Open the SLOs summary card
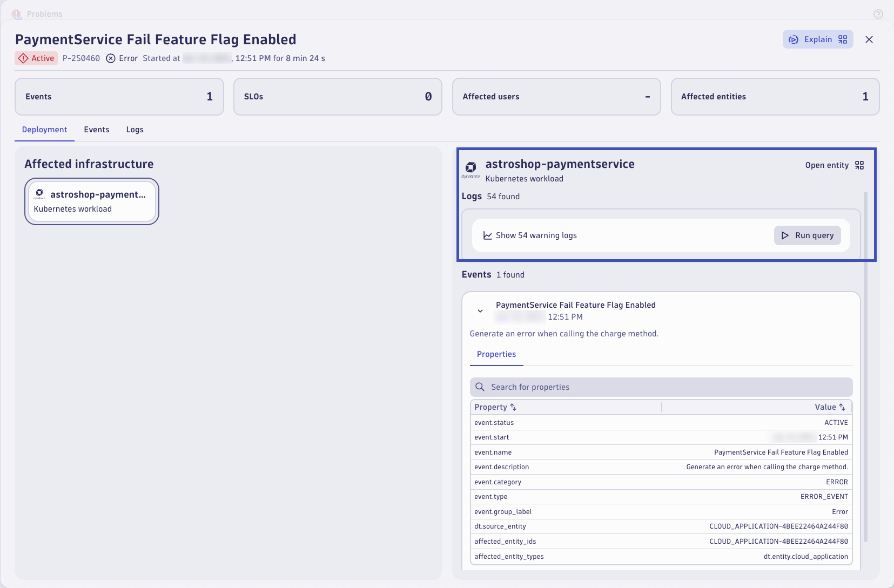This screenshot has width=894, height=588. (338, 97)
